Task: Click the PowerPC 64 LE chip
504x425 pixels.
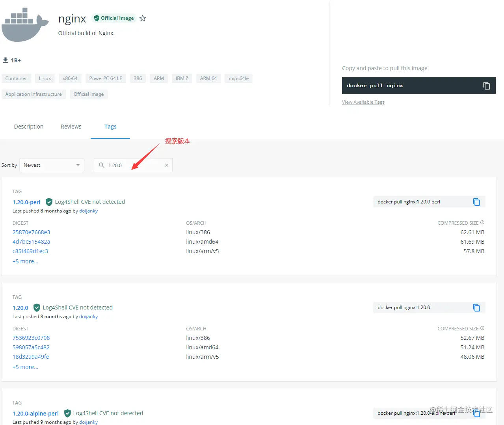Action: (106, 78)
